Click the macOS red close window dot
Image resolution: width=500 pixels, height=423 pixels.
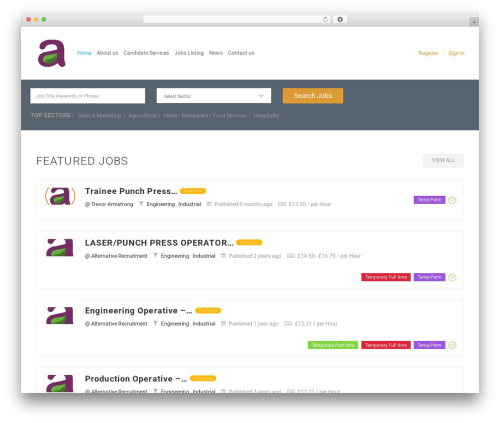point(29,19)
